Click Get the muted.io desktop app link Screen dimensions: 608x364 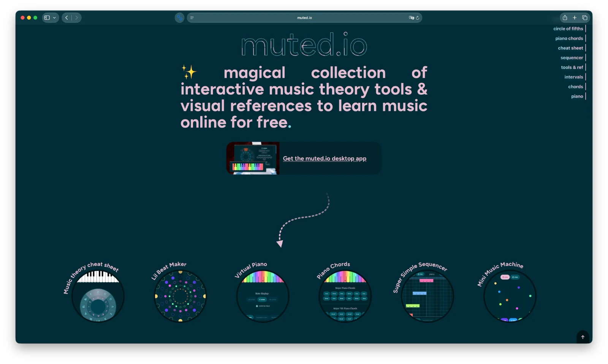pos(325,158)
